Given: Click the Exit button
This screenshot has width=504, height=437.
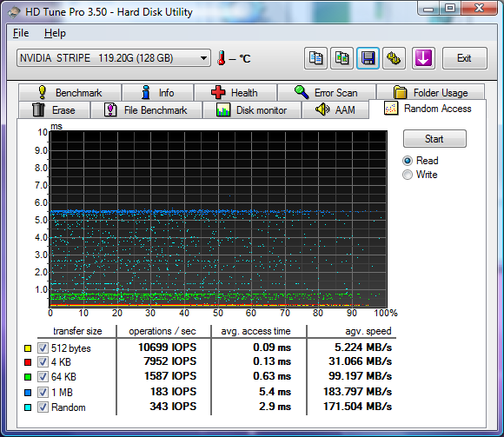Looking at the screenshot, I should click(465, 58).
